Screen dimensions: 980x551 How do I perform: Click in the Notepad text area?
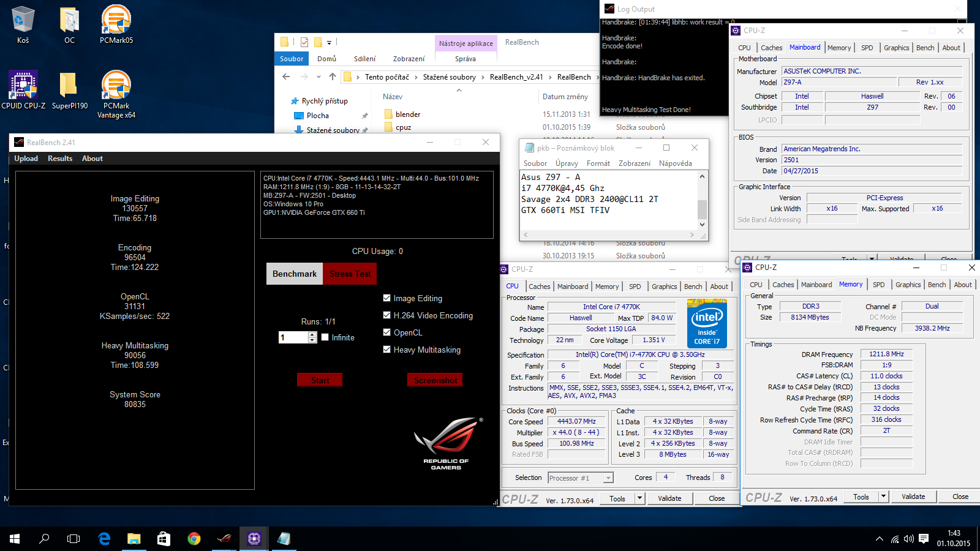click(x=609, y=200)
